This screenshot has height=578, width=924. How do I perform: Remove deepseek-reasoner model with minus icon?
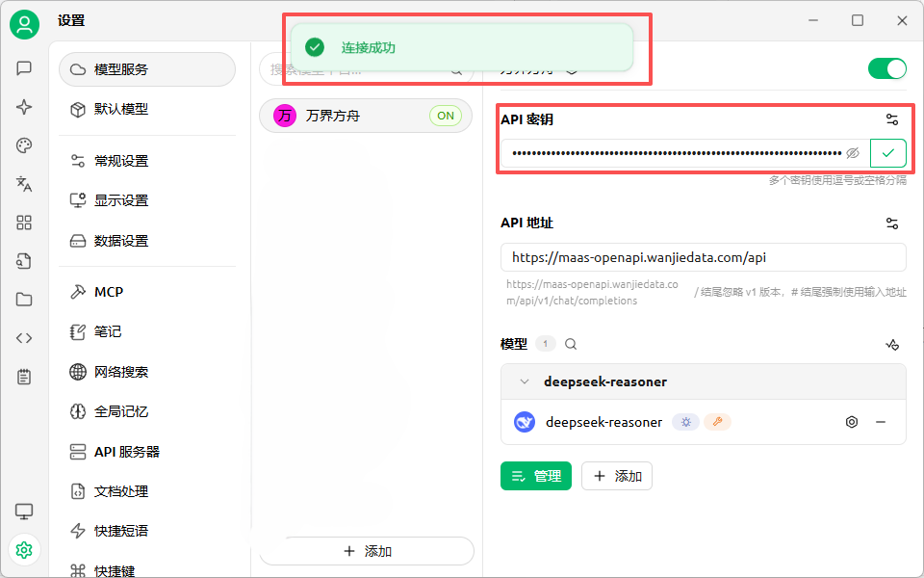(x=880, y=422)
